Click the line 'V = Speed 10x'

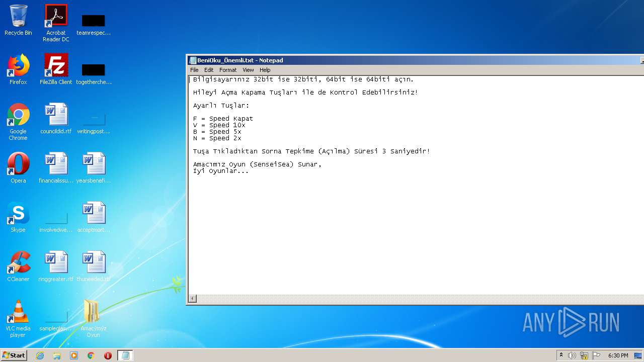(x=219, y=125)
